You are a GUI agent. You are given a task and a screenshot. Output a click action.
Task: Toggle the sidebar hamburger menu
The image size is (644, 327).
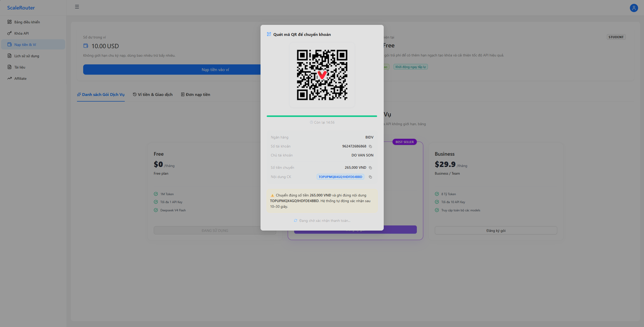pyautogui.click(x=77, y=7)
